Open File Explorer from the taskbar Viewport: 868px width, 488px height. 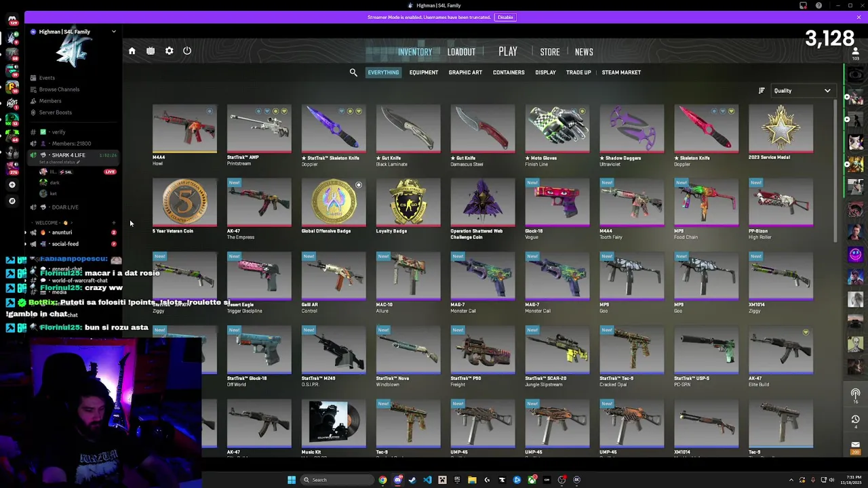tap(472, 480)
